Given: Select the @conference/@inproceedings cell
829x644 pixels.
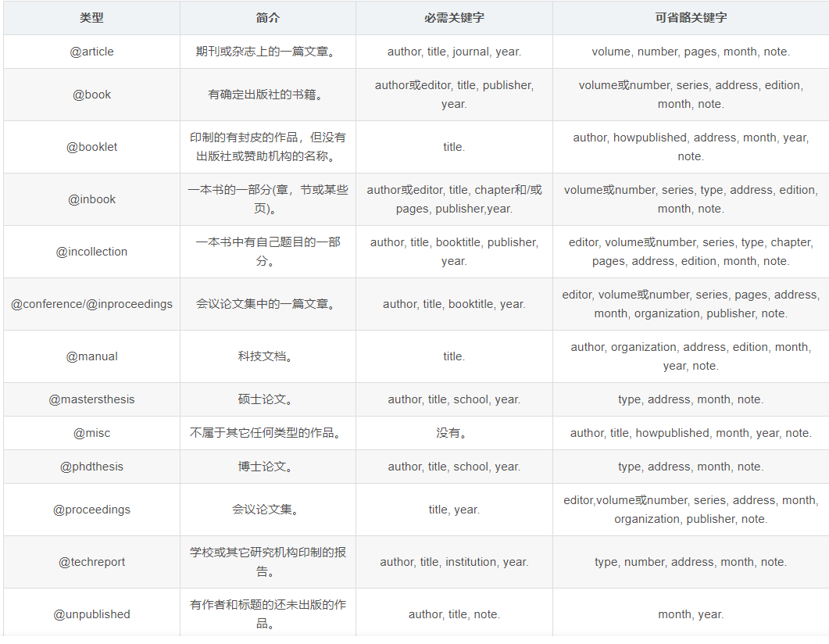Looking at the screenshot, I should 91,304.
